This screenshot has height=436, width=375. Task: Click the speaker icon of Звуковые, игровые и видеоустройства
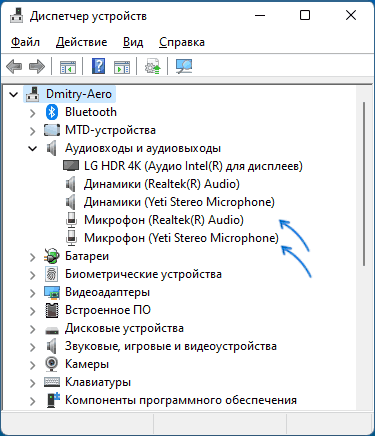51,346
